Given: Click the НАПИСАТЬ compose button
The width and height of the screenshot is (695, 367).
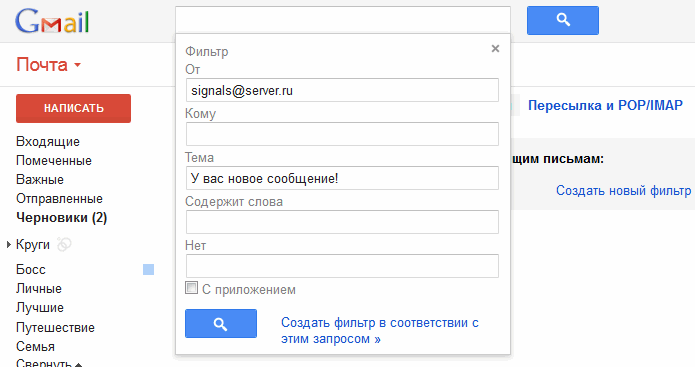Looking at the screenshot, I should point(74,108).
